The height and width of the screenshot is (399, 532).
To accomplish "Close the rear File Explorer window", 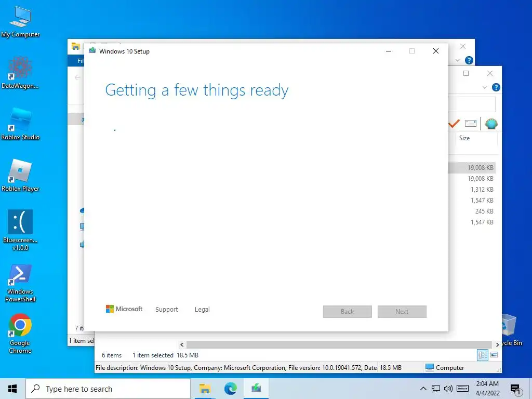I will point(463,46).
